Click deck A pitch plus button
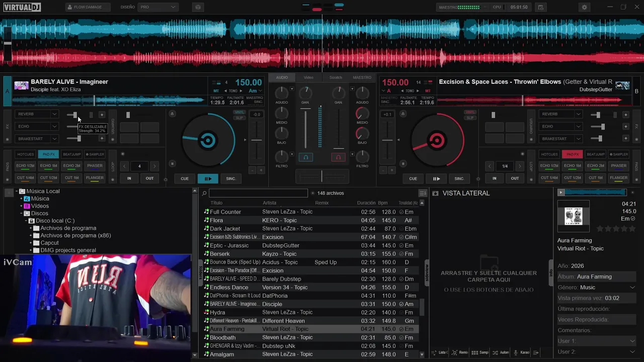 [x=261, y=170]
